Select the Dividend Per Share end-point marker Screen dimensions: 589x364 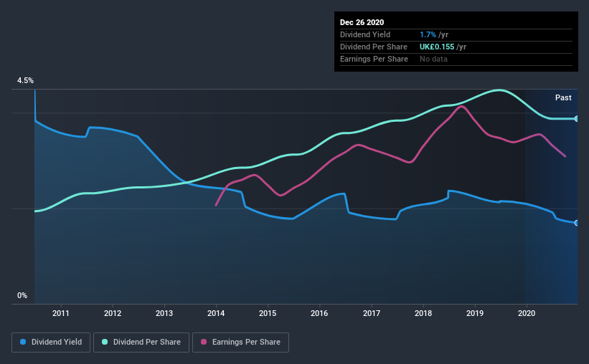click(577, 118)
